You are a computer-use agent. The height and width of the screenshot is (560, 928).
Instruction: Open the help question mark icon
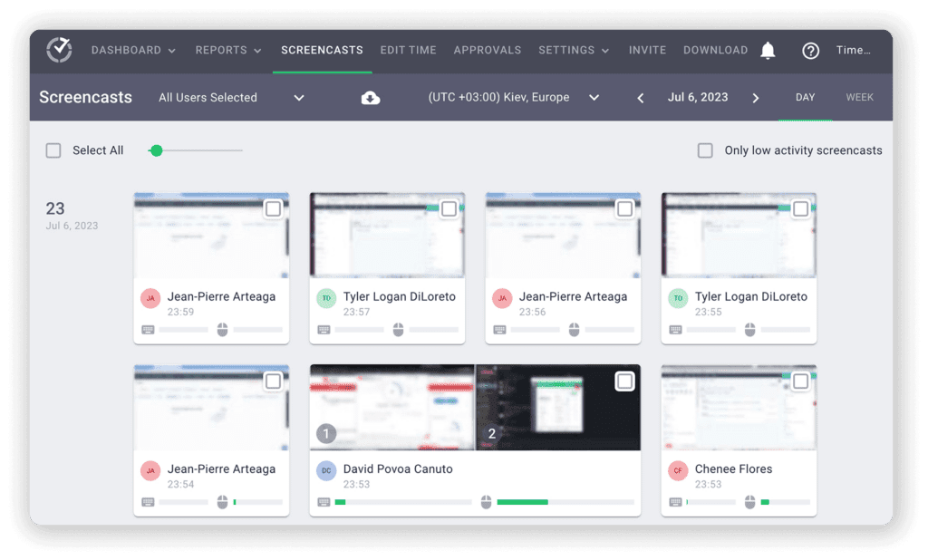pos(810,51)
